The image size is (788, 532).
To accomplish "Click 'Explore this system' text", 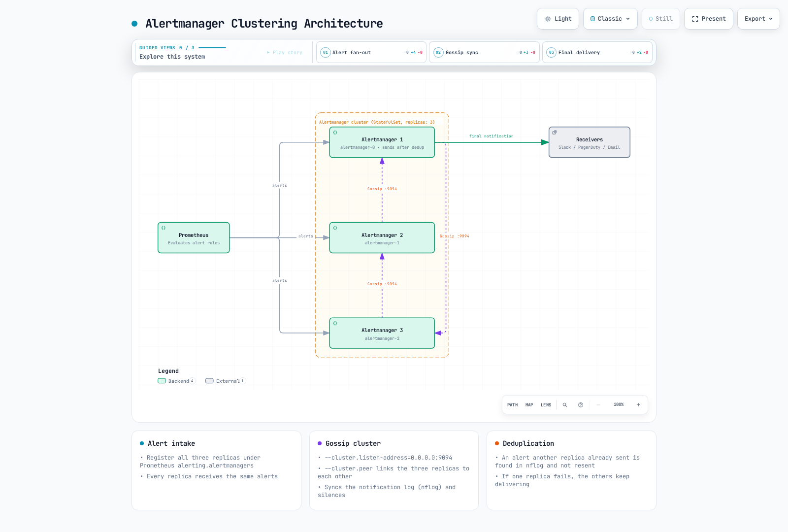I will [172, 57].
